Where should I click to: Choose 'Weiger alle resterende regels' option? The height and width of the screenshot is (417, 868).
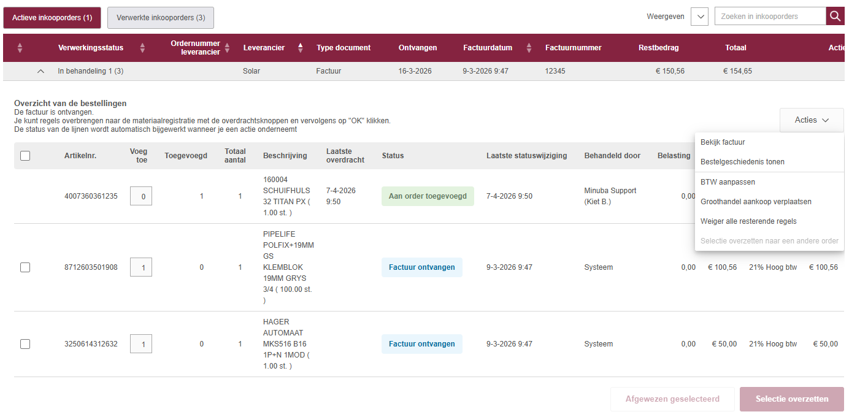click(748, 221)
